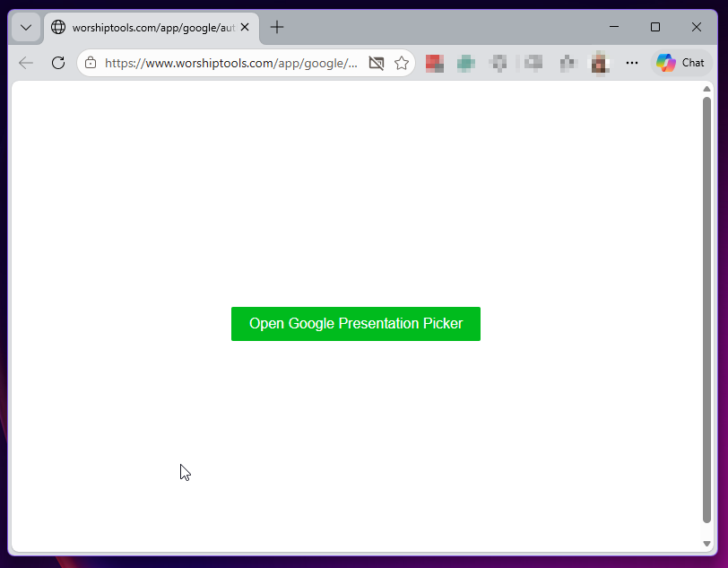Close the browser window
Viewport: 728px width, 568px height.
697,27
